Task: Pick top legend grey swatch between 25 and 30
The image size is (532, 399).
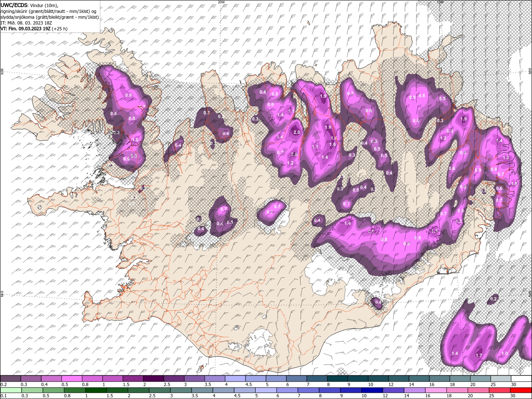Action: [501, 378]
